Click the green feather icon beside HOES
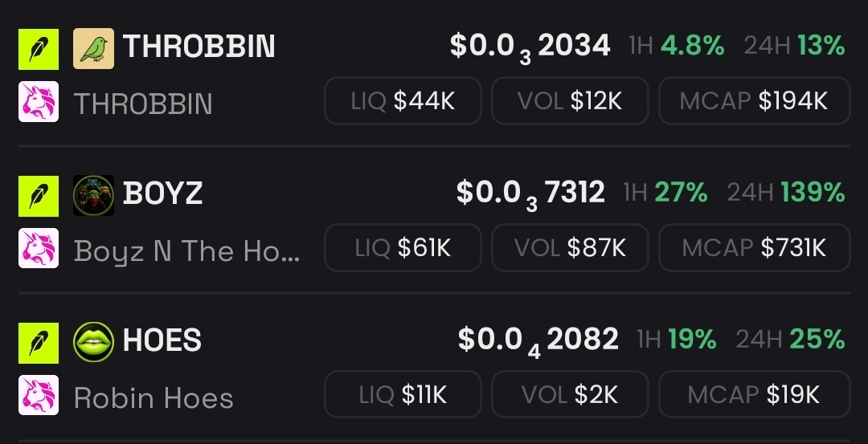 pyautogui.click(x=39, y=343)
